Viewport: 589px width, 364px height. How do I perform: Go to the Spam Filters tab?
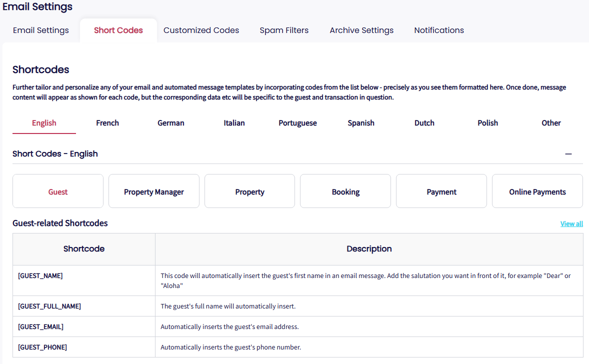click(x=284, y=30)
